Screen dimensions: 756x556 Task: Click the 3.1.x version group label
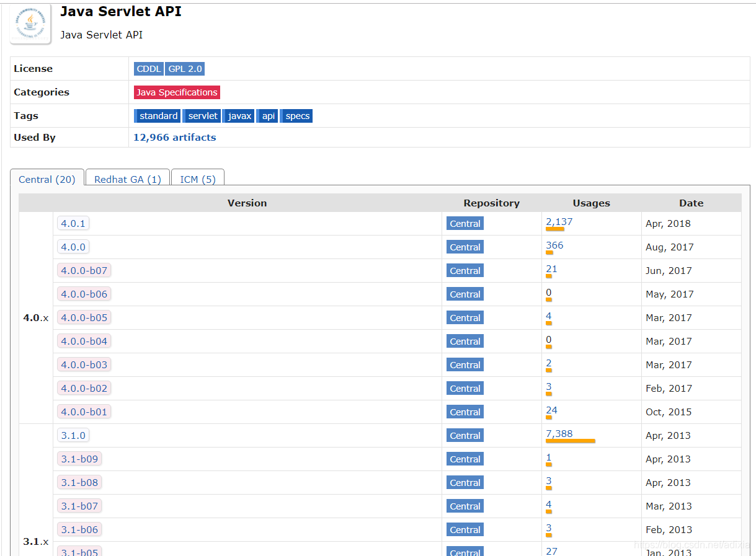[x=36, y=541]
